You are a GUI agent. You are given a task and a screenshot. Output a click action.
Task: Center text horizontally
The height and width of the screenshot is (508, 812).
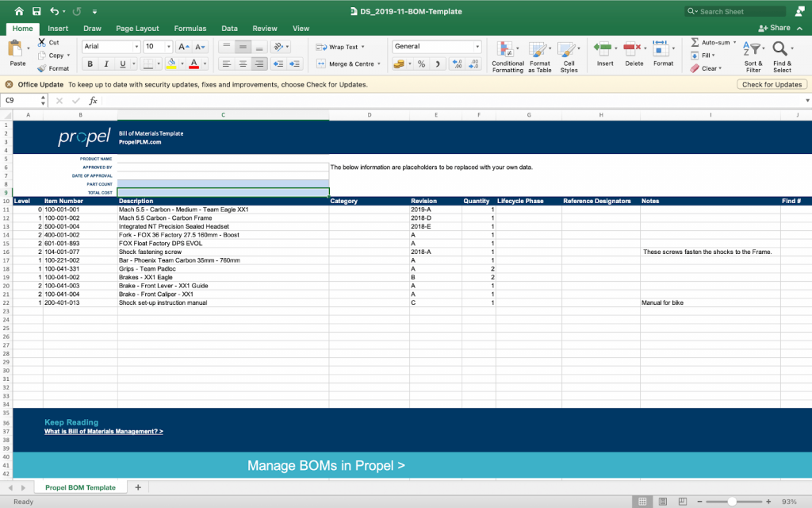243,63
